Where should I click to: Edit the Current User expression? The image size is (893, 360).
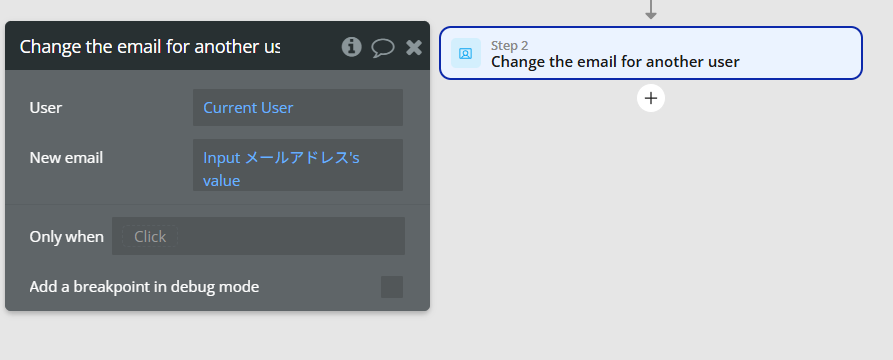point(298,107)
